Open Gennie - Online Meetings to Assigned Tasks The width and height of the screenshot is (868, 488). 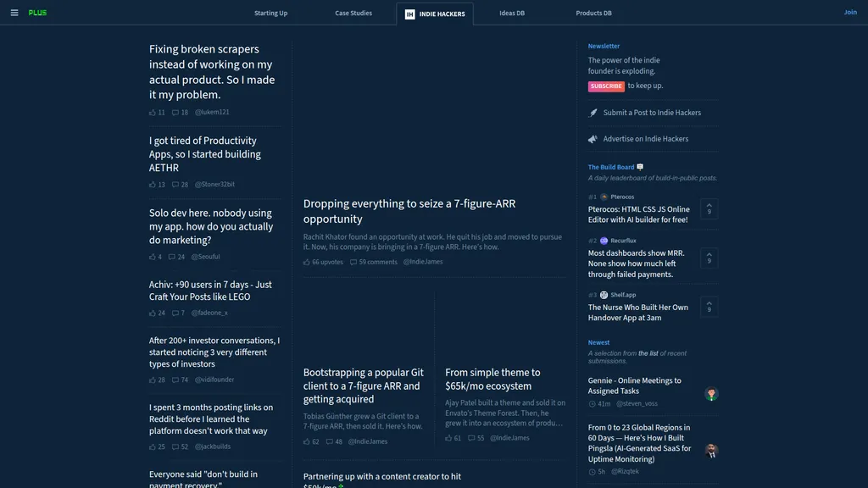[x=634, y=385]
